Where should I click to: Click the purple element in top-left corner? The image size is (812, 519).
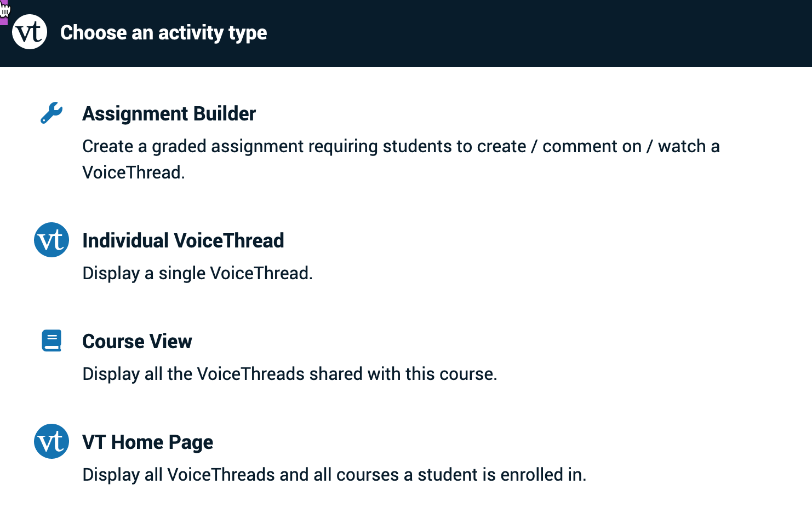point(3,21)
